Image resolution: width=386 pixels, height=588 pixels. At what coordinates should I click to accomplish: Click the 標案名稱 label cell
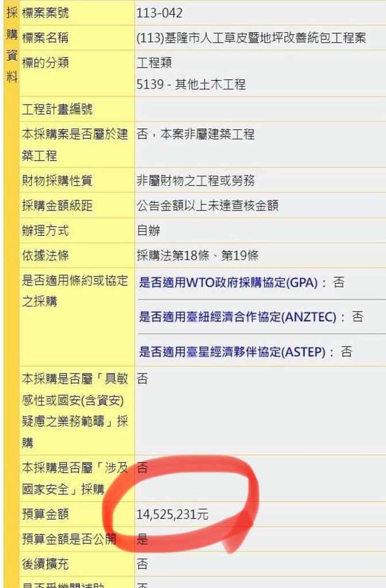point(77,38)
